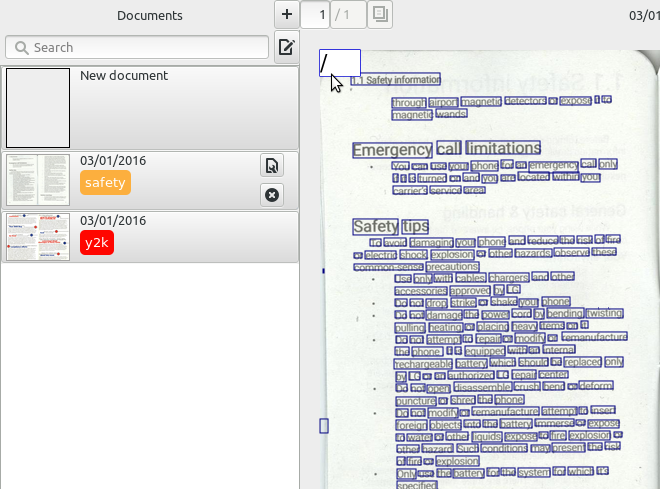Click the edit document pencil icon
This screenshot has width=660, height=489.
tap(286, 47)
